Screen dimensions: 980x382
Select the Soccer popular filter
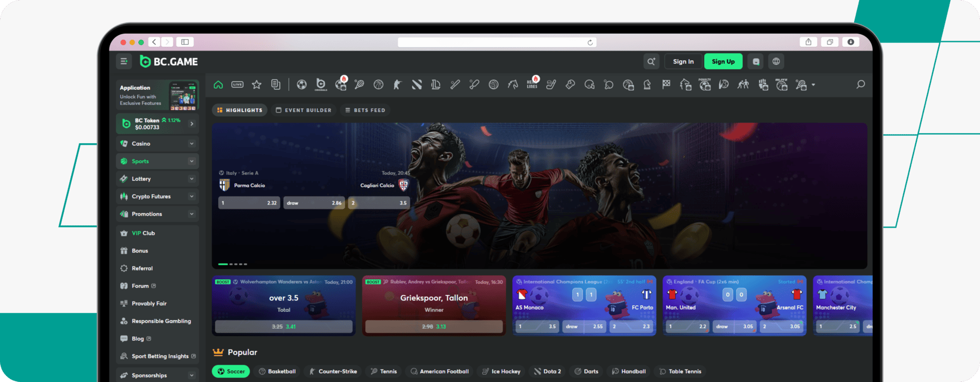(231, 371)
